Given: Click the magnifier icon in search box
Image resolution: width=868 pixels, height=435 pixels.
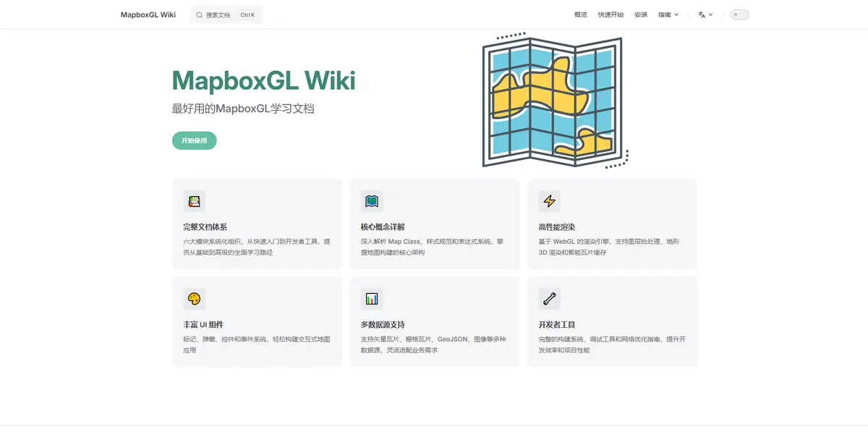Looking at the screenshot, I should pos(200,14).
